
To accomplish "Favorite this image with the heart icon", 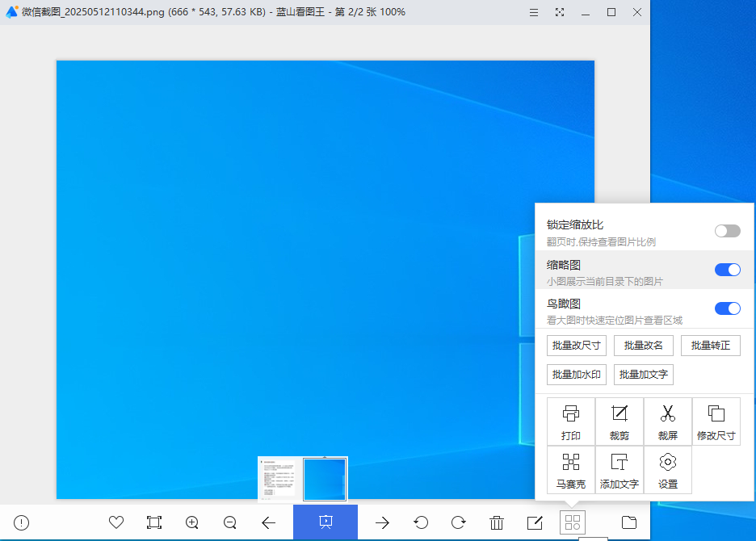I will tap(116, 522).
